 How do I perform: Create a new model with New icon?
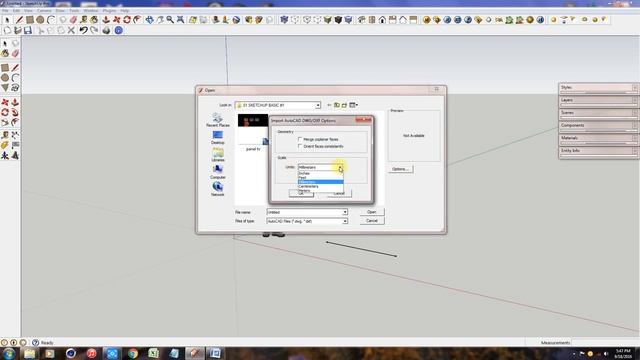tap(7, 31)
